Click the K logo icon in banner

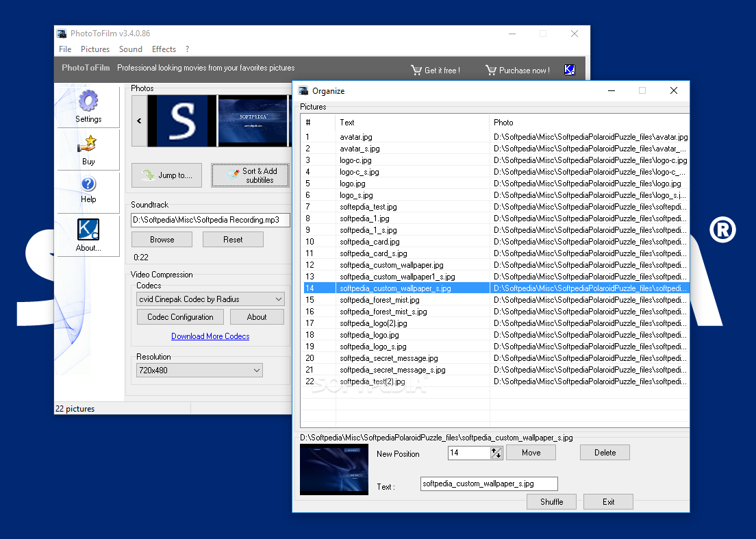570,70
